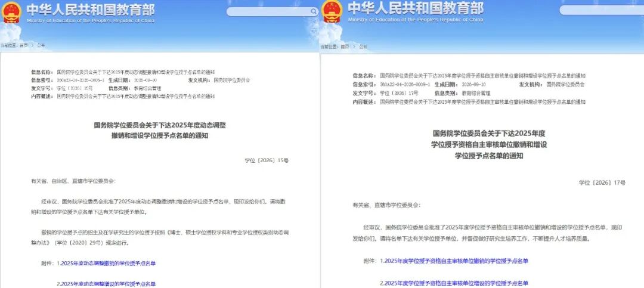
Task: Click the 信息名称 label on the right page
Action: click(x=365, y=76)
